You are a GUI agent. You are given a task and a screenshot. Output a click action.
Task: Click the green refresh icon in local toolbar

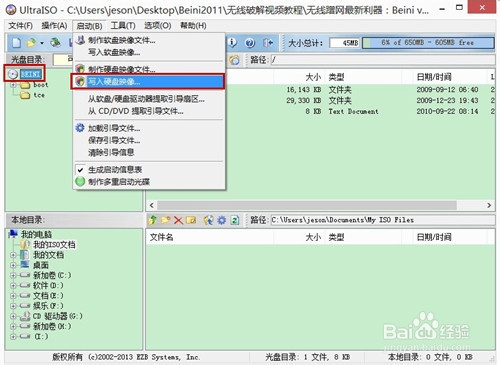point(235,220)
